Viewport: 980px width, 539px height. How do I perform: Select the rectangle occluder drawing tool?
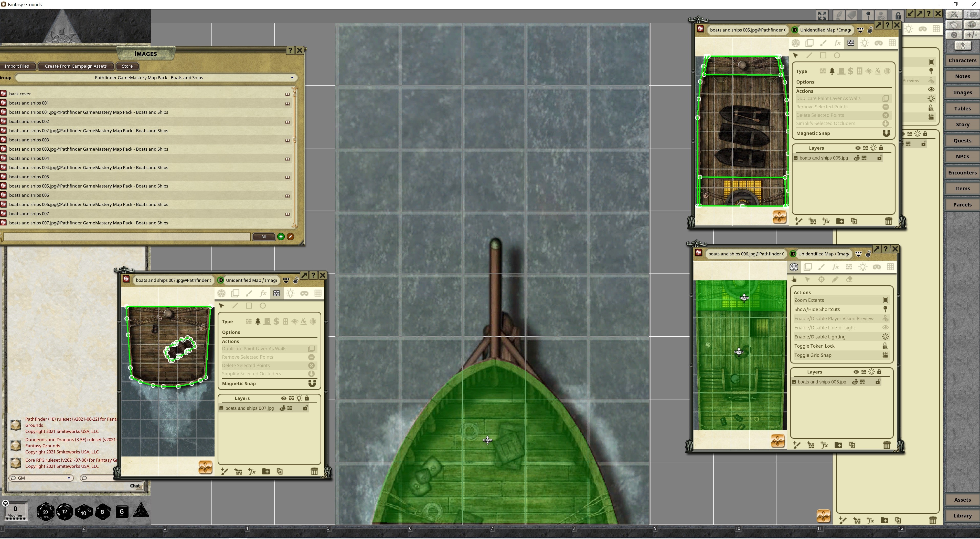[x=824, y=55]
